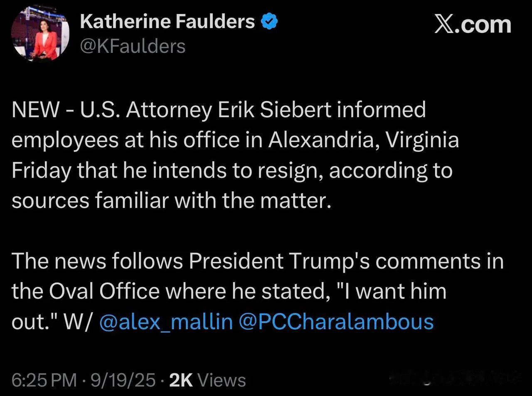This screenshot has width=532, height=396.
Task: Click the blue verified checkmark badge
Action: (x=269, y=21)
